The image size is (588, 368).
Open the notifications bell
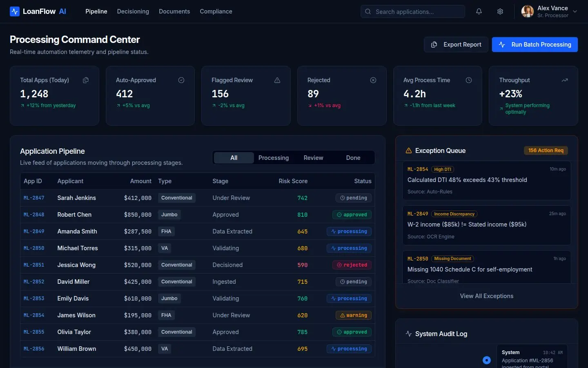click(x=479, y=11)
